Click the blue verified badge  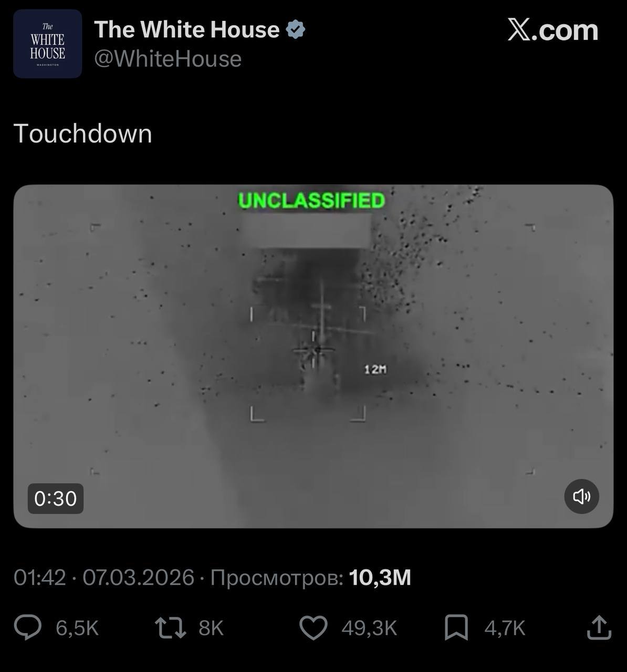point(295,30)
